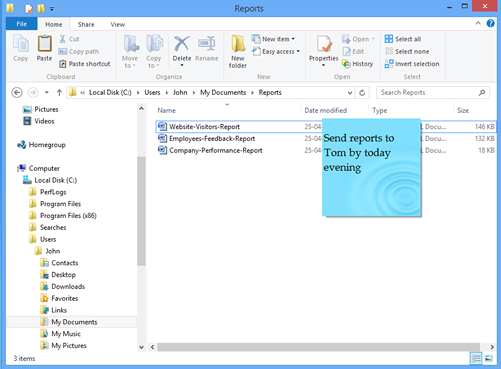Click the Cut scissors command
The image size is (501, 369).
pos(69,39)
